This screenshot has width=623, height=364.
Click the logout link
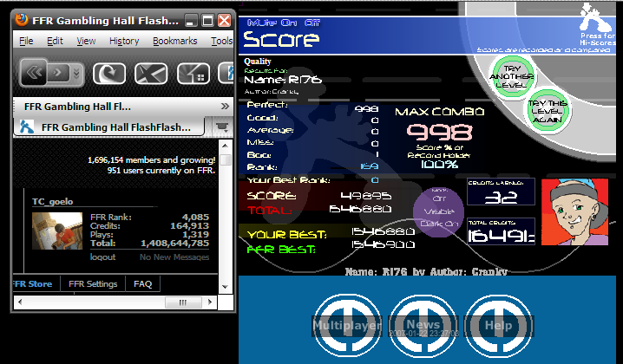pos(102,257)
